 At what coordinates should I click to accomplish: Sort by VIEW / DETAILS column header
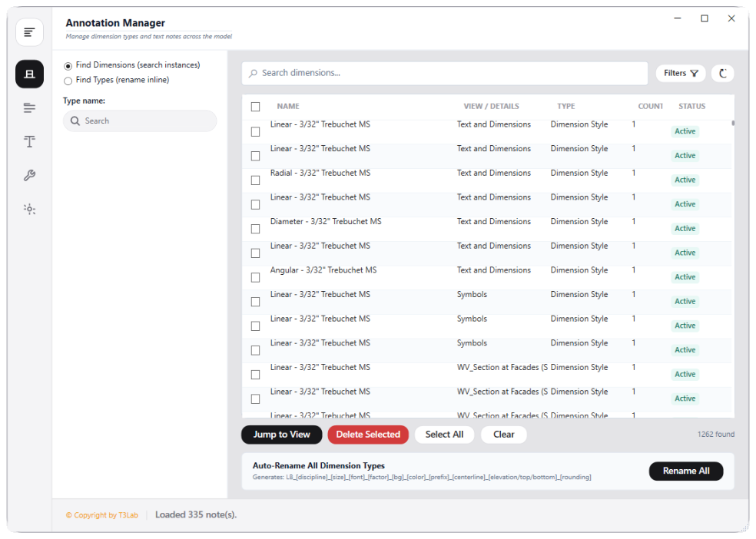(x=491, y=107)
